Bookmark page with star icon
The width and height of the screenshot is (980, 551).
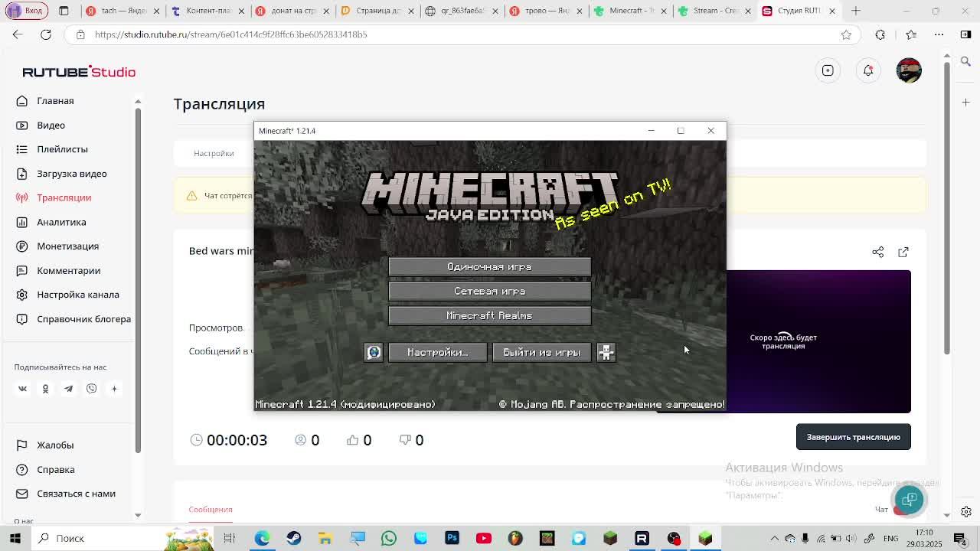coord(846,34)
